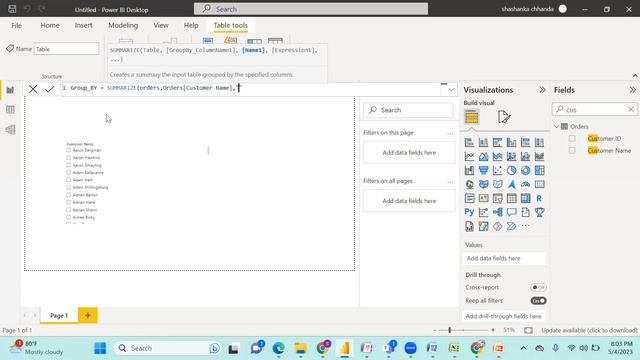
Task: Select the Python visual icon
Action: point(469,212)
